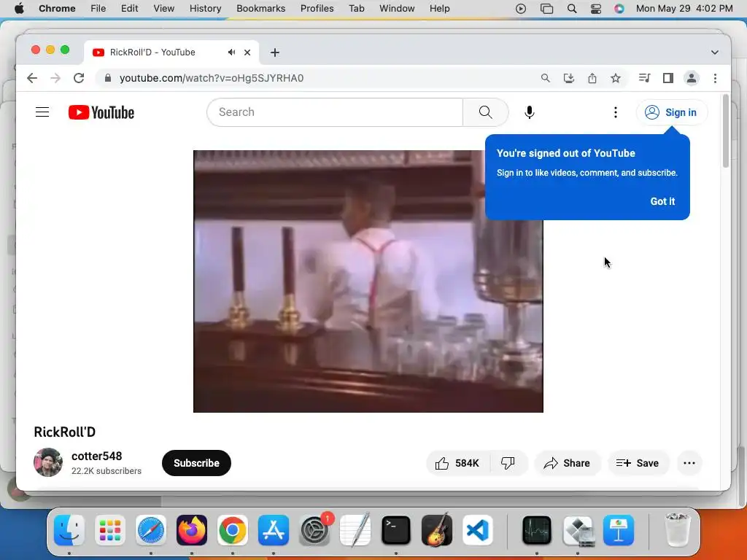Click the page vertical scrollbar
Screen dimensions: 747x560
726,131
